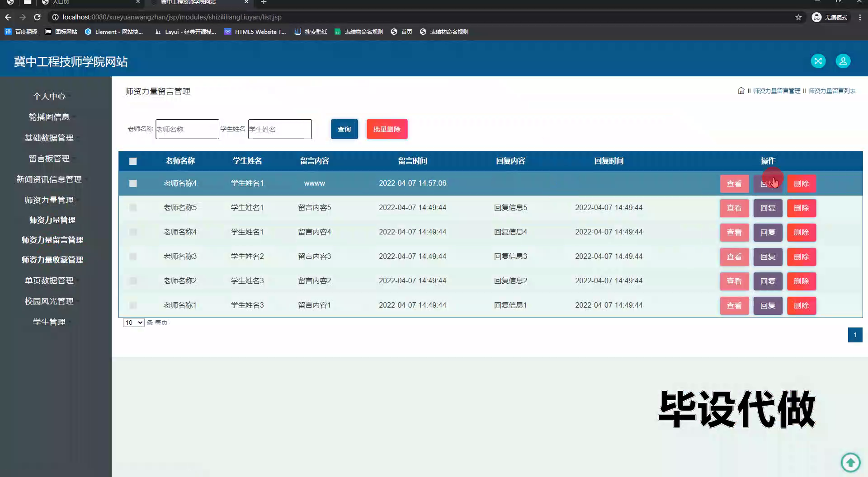
Task: Check the 留言内容4 row checkbox
Action: click(x=133, y=232)
